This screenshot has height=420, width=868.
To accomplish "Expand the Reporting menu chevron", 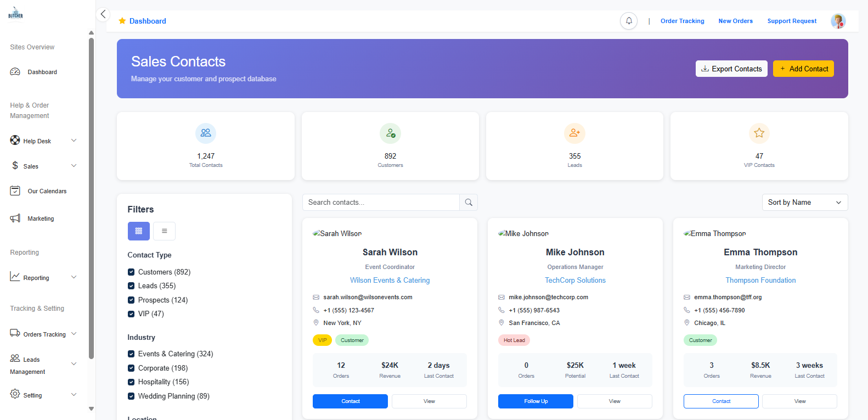I will [74, 277].
